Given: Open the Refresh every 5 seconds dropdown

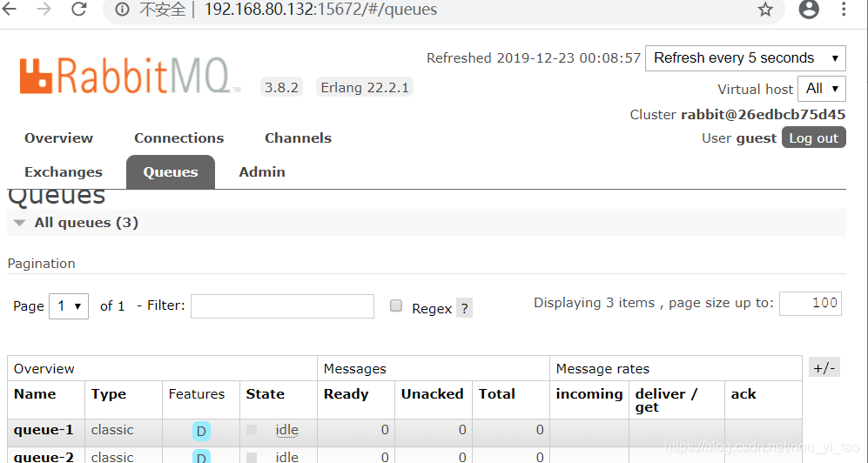Looking at the screenshot, I should point(745,58).
